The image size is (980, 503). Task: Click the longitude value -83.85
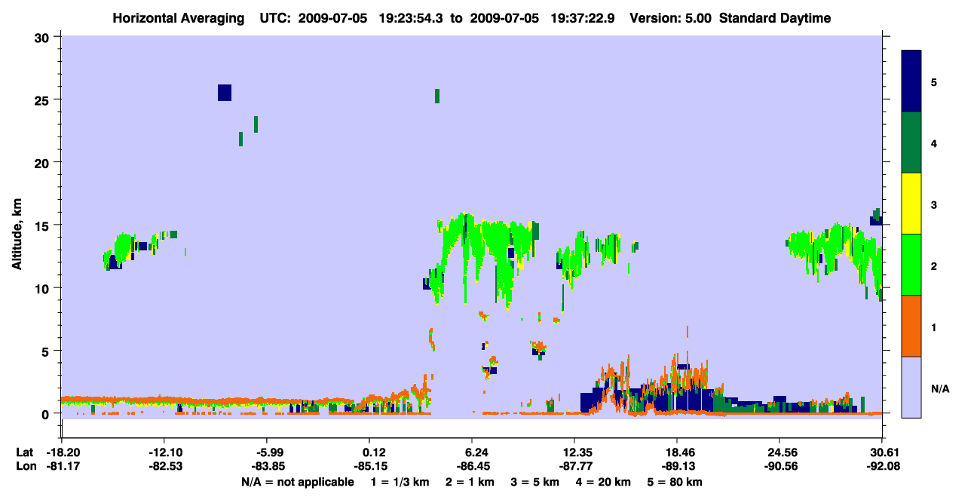point(267,467)
